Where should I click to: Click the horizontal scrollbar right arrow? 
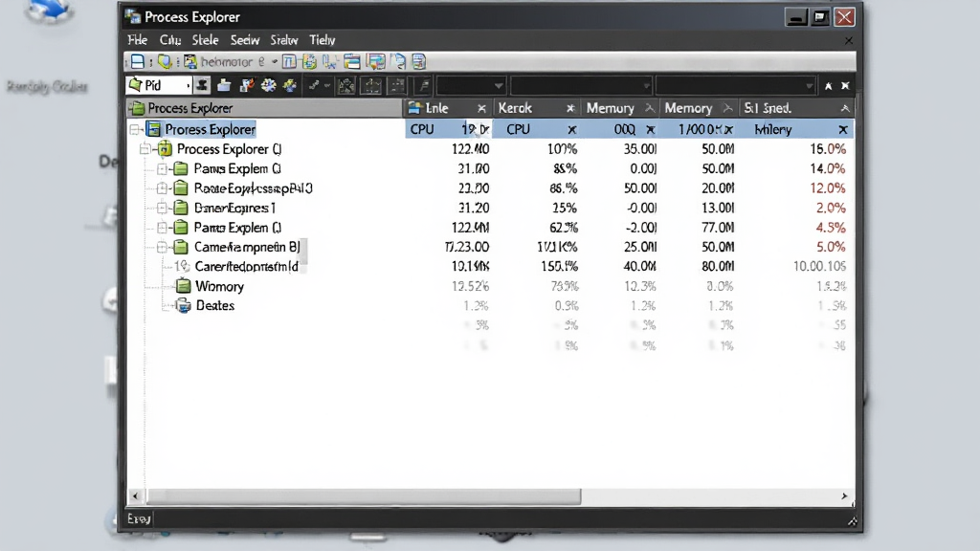point(844,496)
